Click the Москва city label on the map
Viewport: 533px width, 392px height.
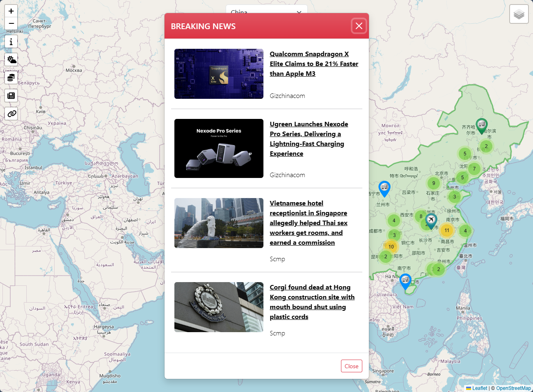74,70
